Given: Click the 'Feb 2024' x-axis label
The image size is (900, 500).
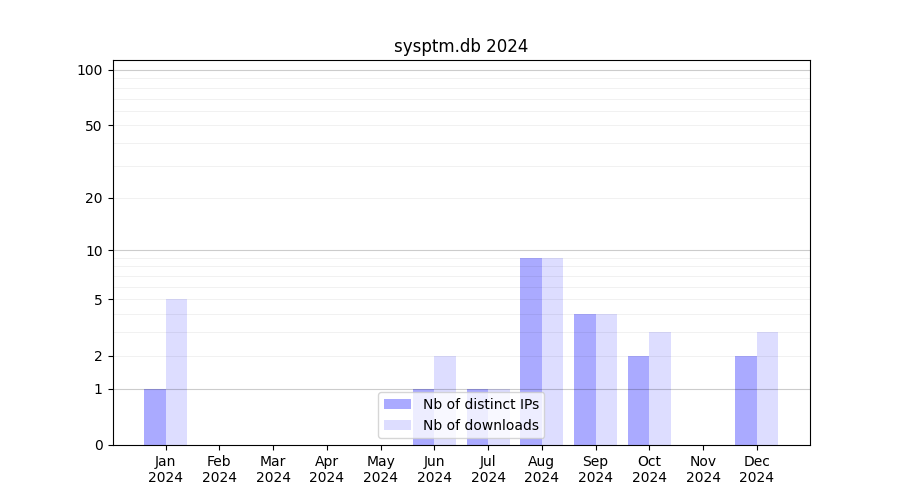Looking at the screenshot, I should pyautogui.click(x=219, y=469).
